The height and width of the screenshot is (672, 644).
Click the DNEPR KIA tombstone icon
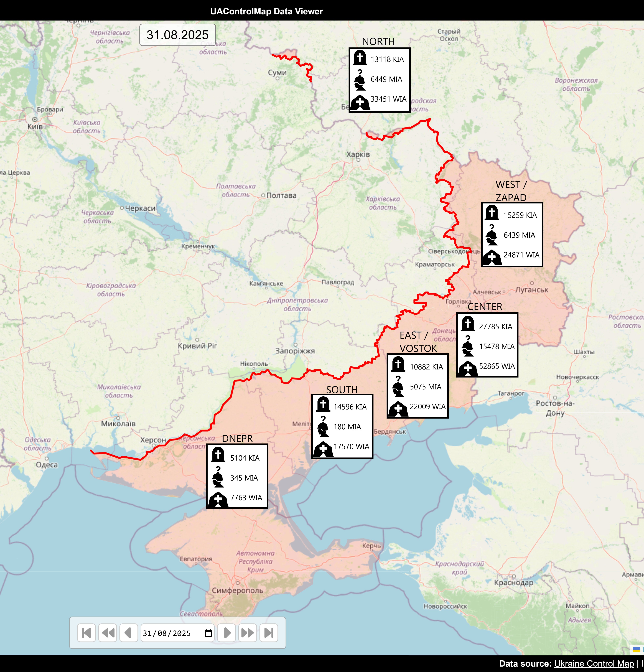(218, 455)
